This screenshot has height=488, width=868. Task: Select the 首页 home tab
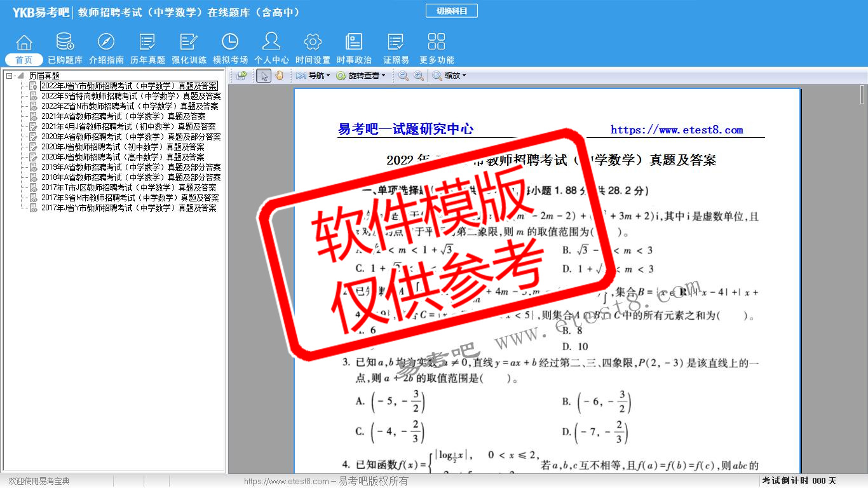[24, 60]
